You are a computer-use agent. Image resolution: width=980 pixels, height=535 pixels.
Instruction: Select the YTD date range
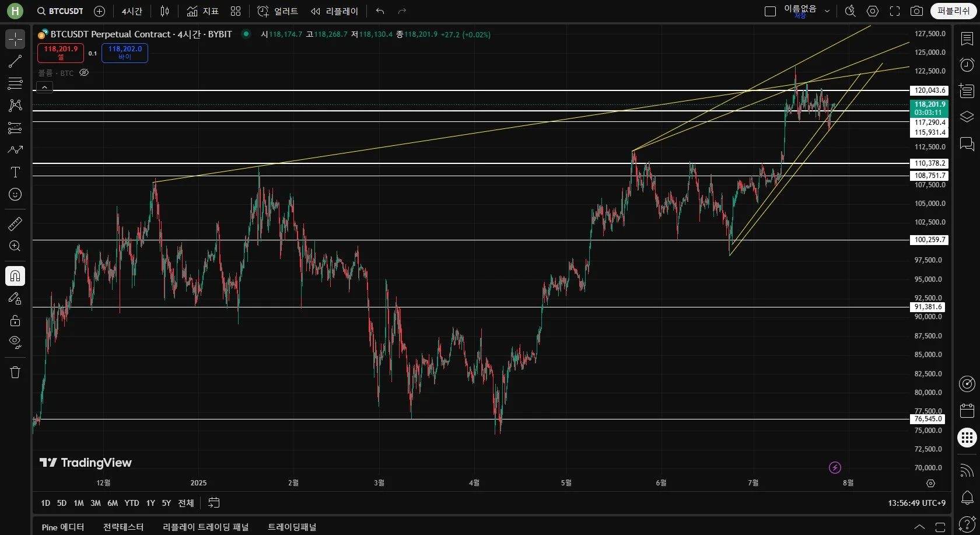[132, 503]
